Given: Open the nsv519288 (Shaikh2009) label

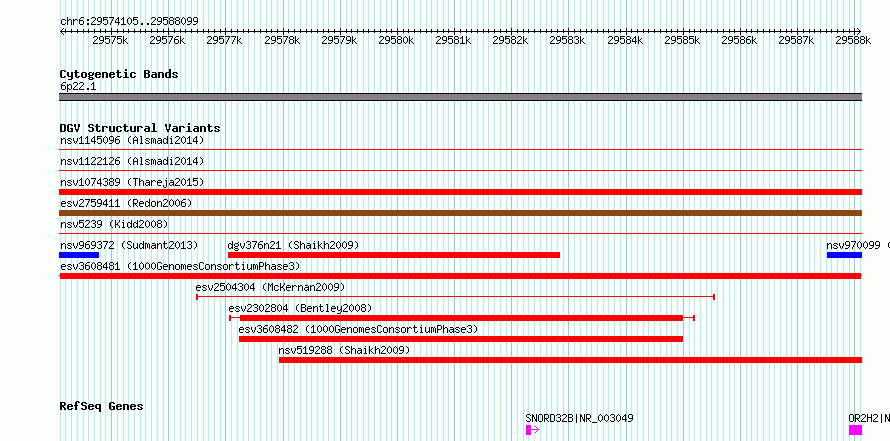Looking at the screenshot, I should click(344, 350).
